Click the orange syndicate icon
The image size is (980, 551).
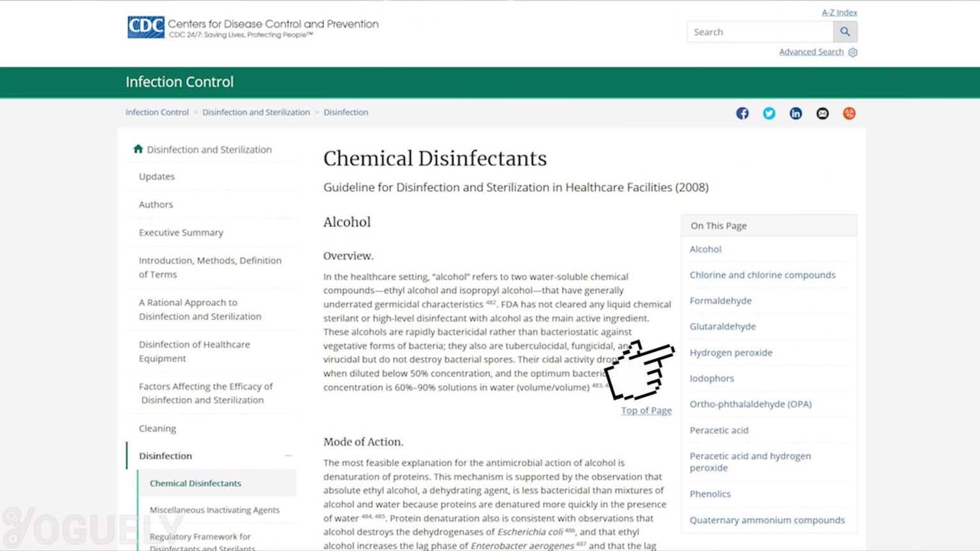[x=849, y=114]
